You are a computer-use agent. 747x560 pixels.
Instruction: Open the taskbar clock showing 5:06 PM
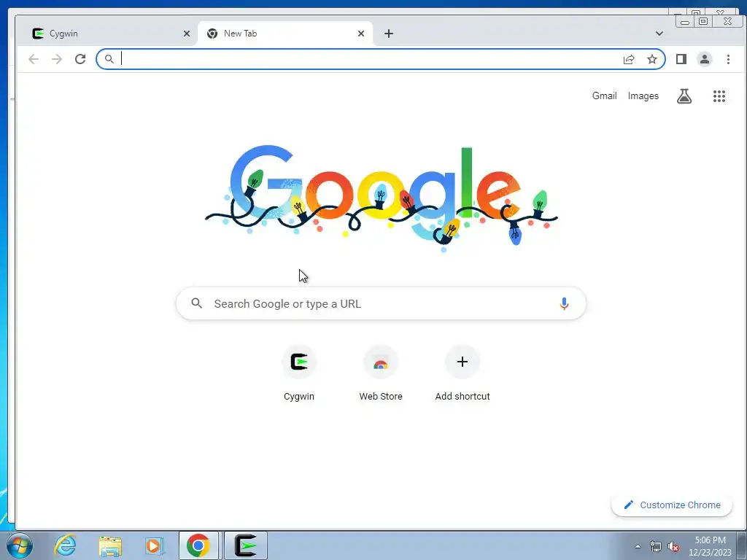click(710, 546)
